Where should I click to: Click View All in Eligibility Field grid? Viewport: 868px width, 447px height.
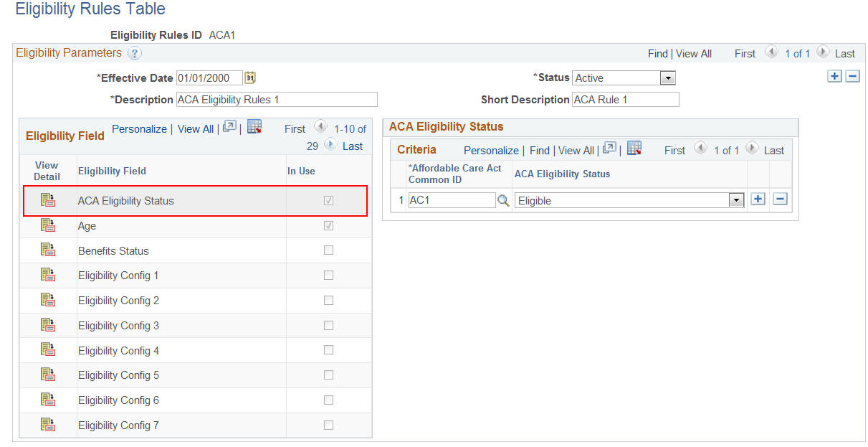[x=196, y=128]
